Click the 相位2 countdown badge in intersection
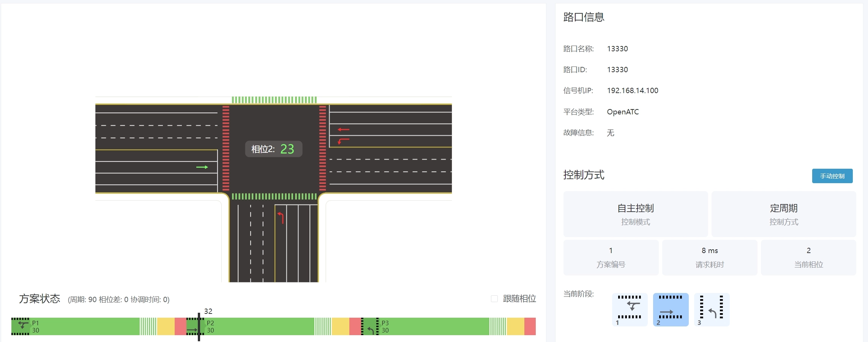868x342 pixels. pyautogui.click(x=273, y=149)
